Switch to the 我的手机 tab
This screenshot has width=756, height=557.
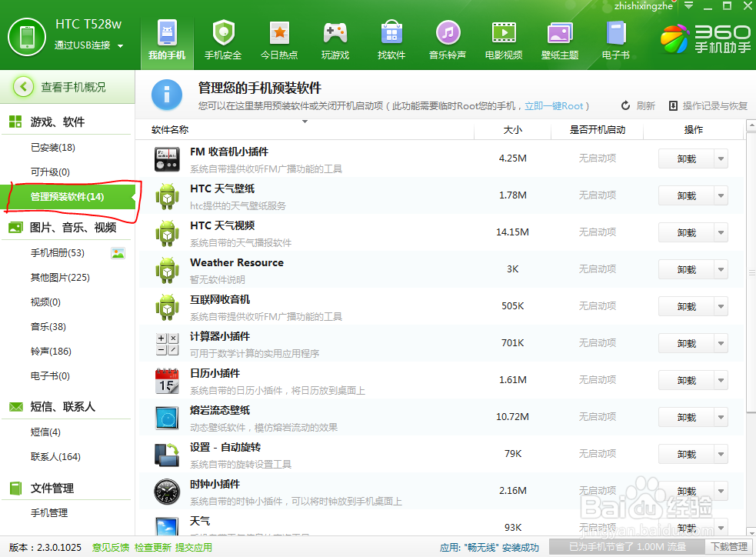(x=166, y=38)
